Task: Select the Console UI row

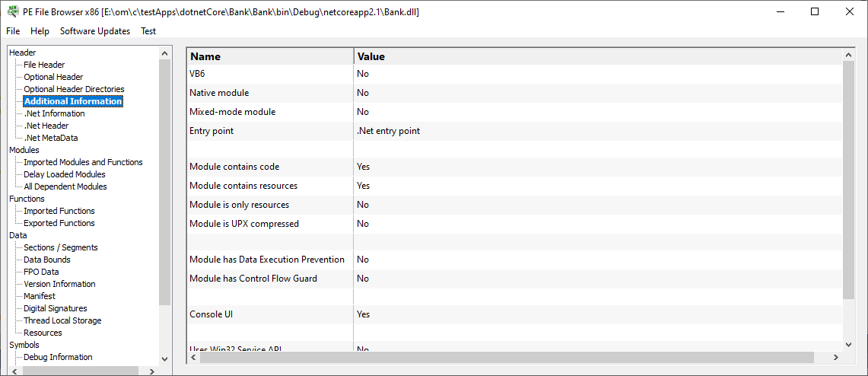Action: click(x=515, y=314)
